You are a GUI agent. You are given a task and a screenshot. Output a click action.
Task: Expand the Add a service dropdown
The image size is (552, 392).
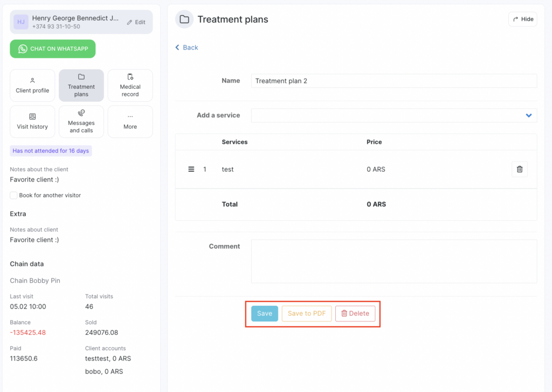(528, 115)
